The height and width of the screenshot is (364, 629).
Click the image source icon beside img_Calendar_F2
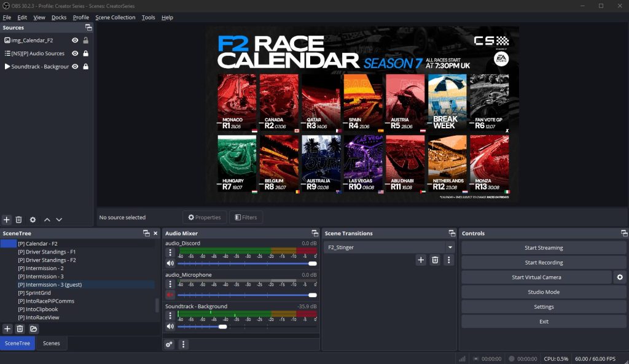[7, 40]
